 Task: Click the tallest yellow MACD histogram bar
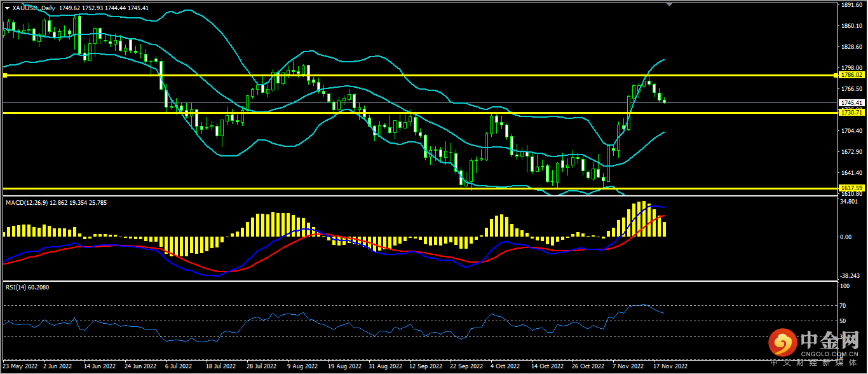pos(643,219)
